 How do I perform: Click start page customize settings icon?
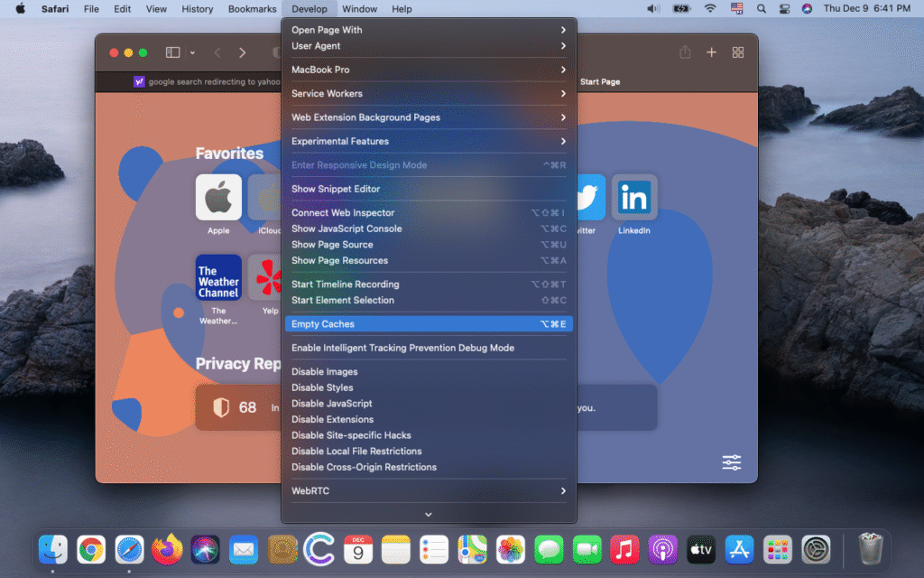click(x=731, y=462)
